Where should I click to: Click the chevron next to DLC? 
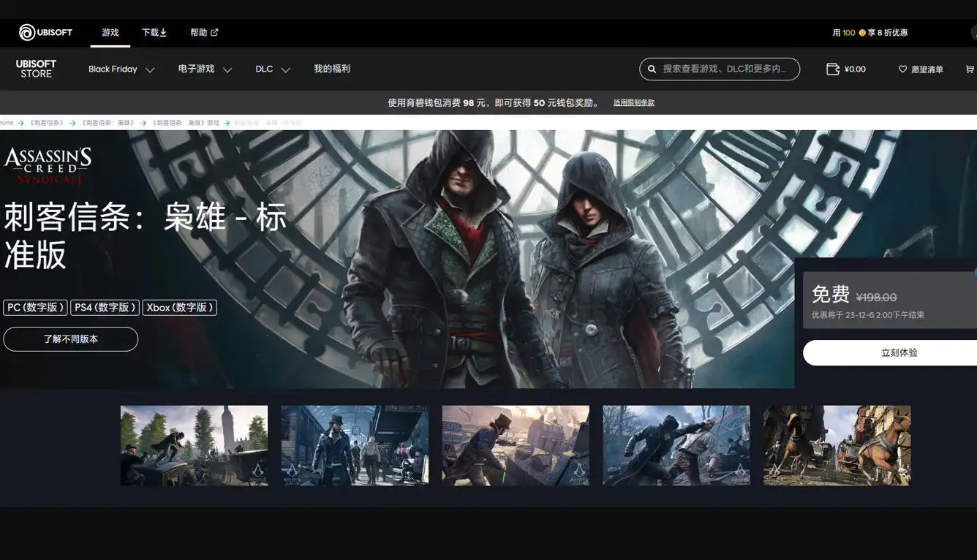[x=286, y=70]
